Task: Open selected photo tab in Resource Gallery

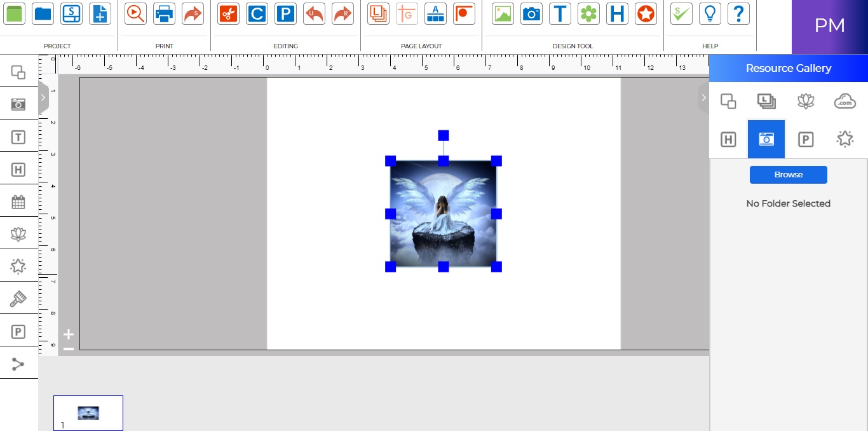Action: [766, 139]
